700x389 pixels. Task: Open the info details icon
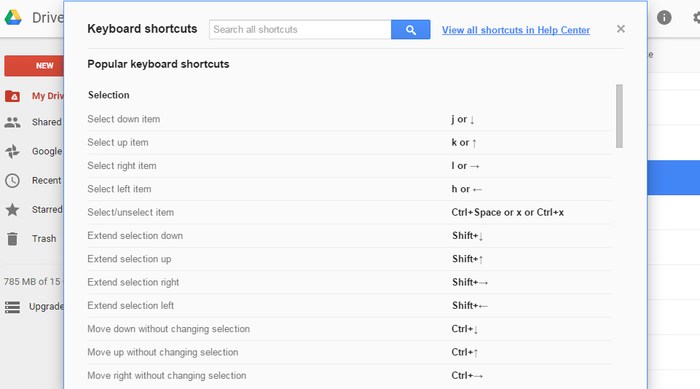click(x=664, y=17)
